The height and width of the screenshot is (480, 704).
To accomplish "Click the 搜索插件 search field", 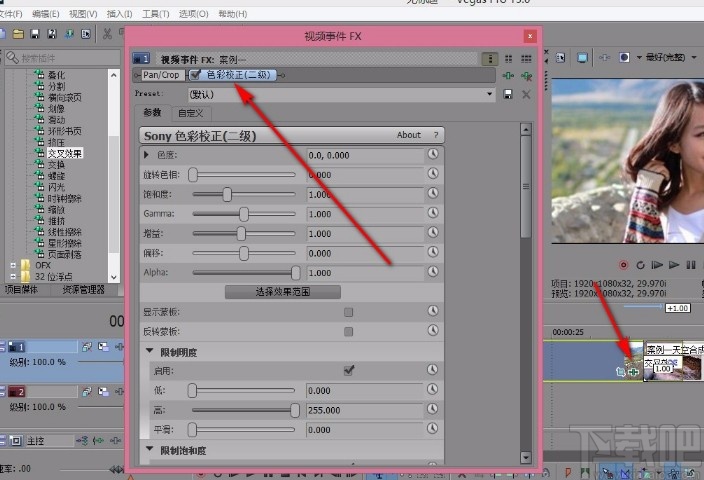I will pyautogui.click(x=62, y=58).
